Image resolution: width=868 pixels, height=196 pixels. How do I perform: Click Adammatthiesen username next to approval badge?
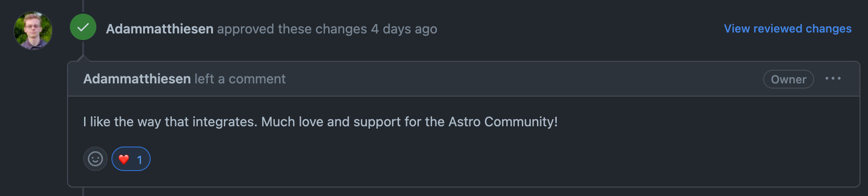[160, 29]
